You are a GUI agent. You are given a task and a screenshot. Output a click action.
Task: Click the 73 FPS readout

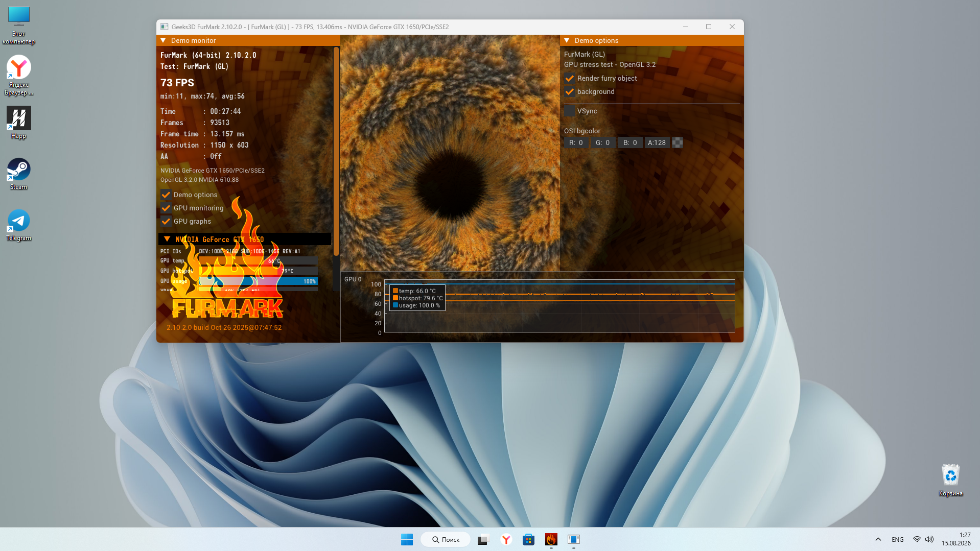tap(177, 83)
